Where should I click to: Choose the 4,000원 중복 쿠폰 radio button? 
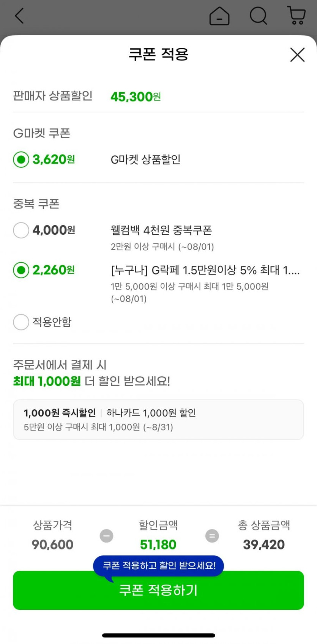[x=21, y=230]
